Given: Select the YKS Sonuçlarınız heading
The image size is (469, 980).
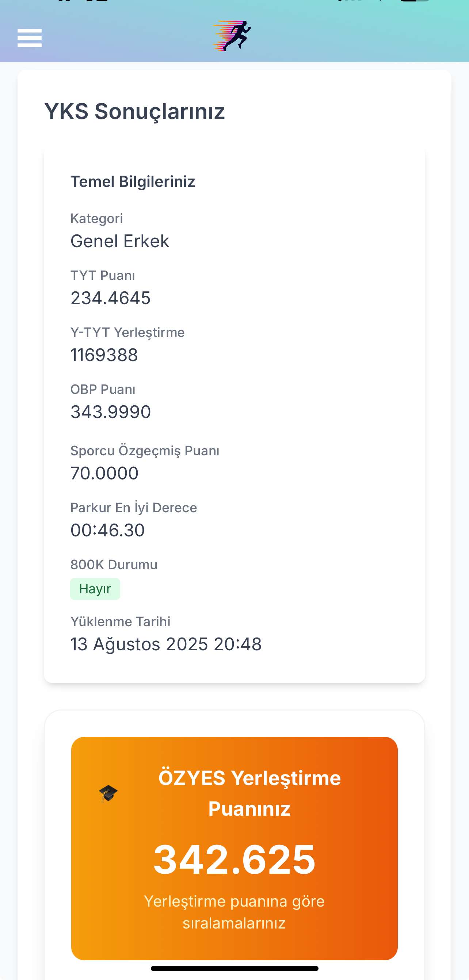Looking at the screenshot, I should [x=134, y=111].
